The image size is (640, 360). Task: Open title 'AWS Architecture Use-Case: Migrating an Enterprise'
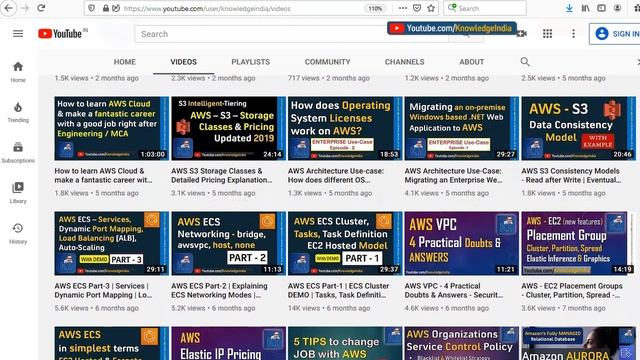point(453,176)
